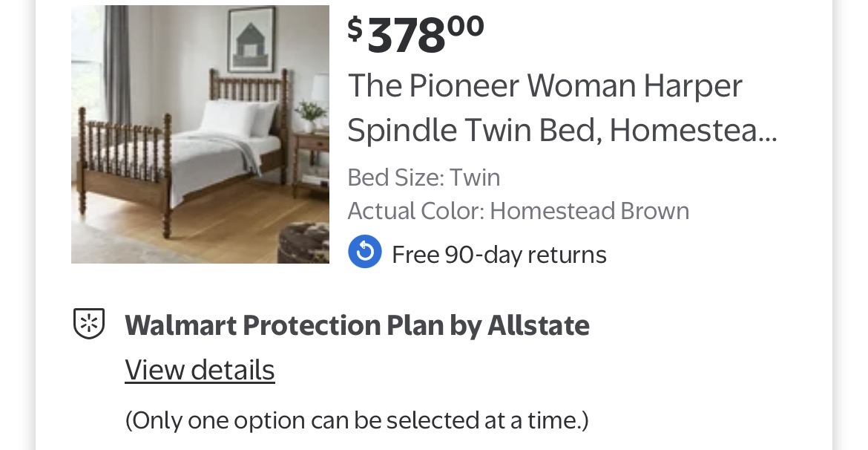Click the spindle bed product photo
The height and width of the screenshot is (450, 868).
(x=200, y=134)
